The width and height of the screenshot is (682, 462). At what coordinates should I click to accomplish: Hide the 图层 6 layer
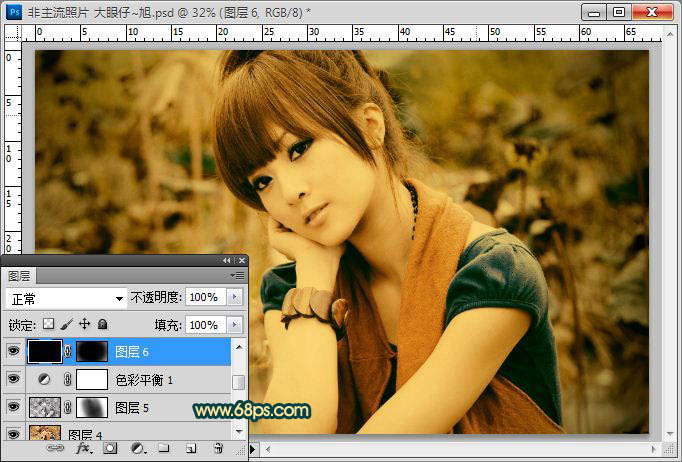click(x=13, y=352)
